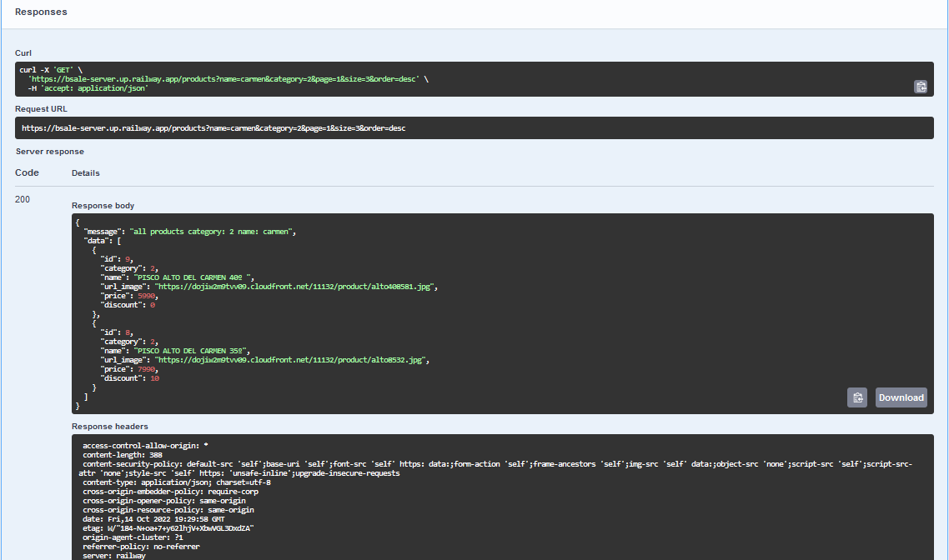Click the content-length: 388 header

click(x=123, y=455)
